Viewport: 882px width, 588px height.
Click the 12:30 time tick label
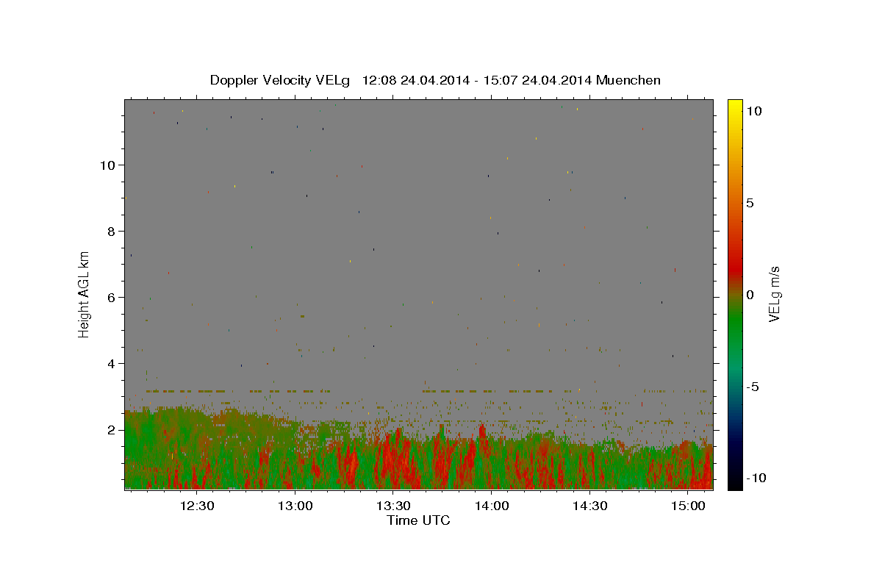197,506
